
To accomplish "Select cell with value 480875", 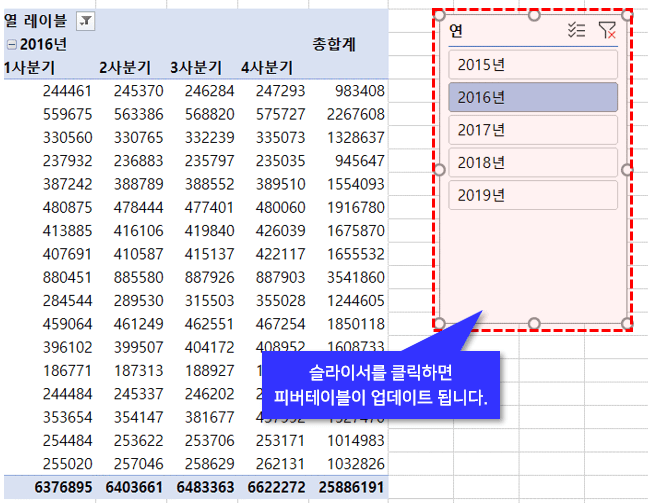I will 67,207.
